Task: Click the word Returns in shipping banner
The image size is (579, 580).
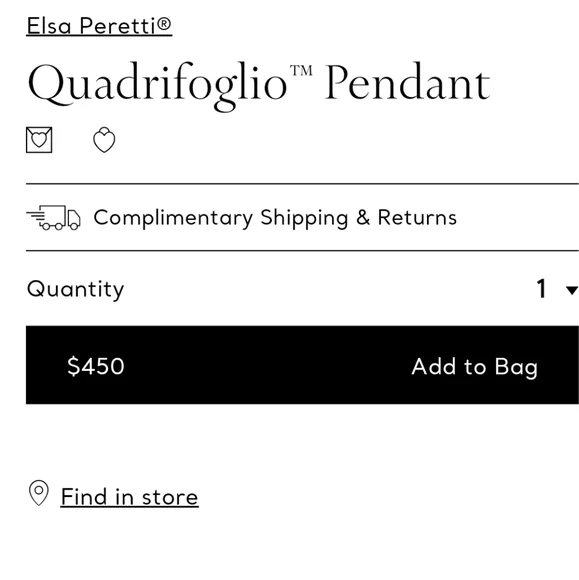Action: [417, 217]
